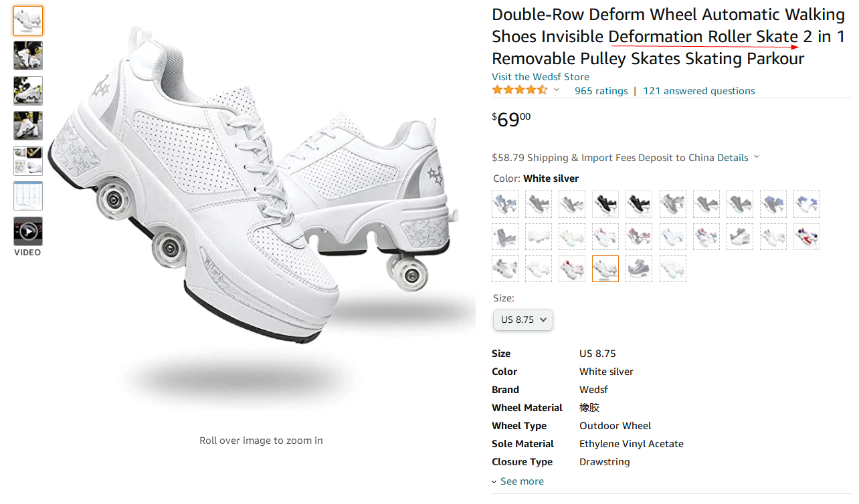Play the product video thumbnail
Viewport: 859px width, 504px height.
click(28, 231)
